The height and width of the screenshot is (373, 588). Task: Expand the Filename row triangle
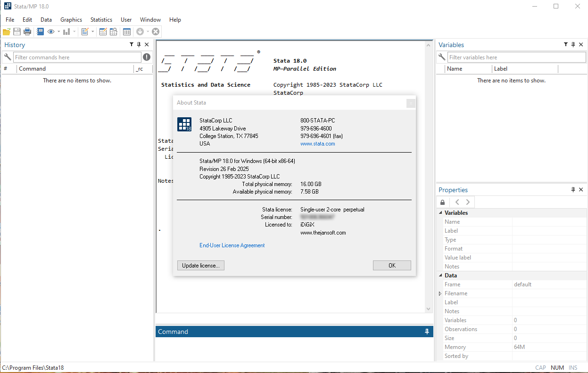(440, 293)
